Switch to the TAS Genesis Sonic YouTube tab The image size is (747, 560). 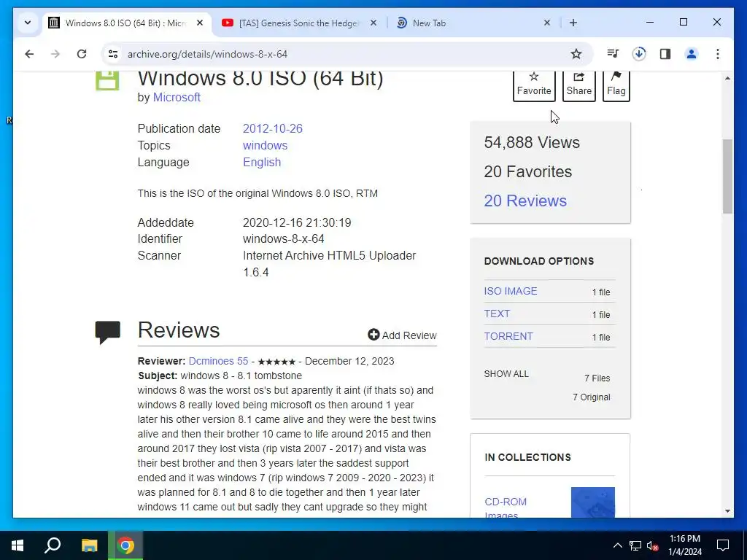[298, 23]
